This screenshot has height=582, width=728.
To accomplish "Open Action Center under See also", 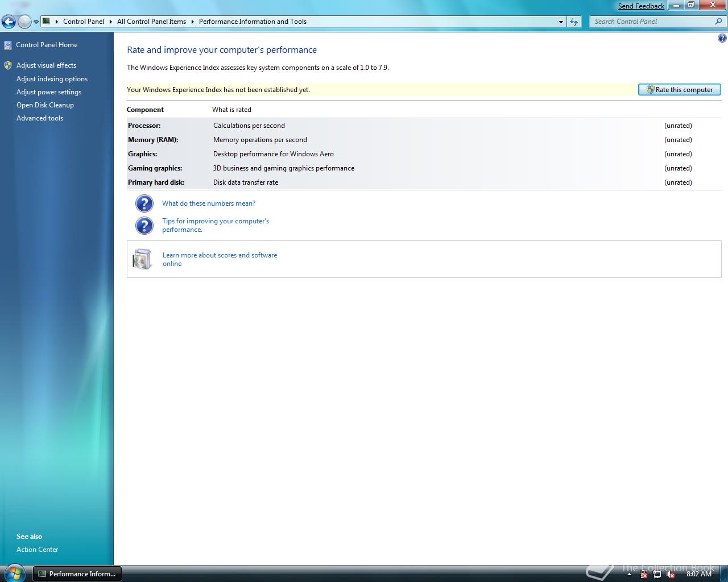I will (37, 550).
